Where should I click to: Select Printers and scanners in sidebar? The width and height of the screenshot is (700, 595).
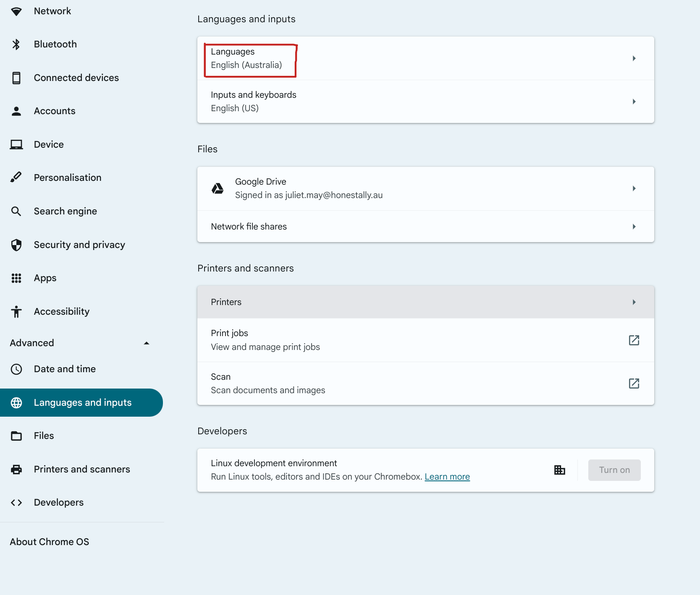82,470
